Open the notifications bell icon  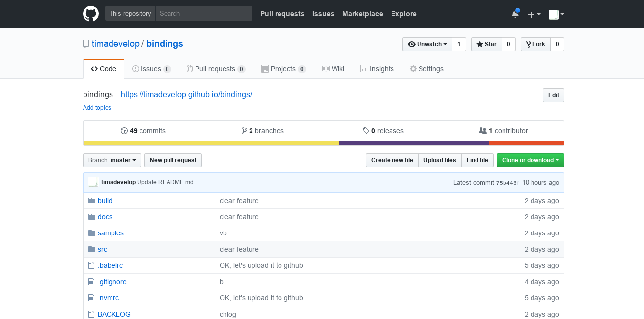pos(515,14)
